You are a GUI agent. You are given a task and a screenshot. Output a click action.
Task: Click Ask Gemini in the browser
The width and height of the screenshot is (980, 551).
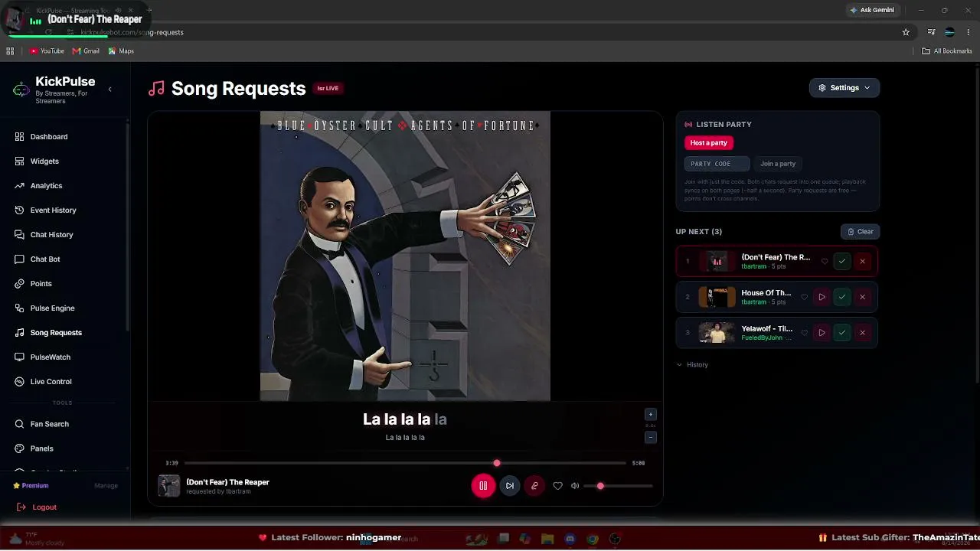point(871,11)
